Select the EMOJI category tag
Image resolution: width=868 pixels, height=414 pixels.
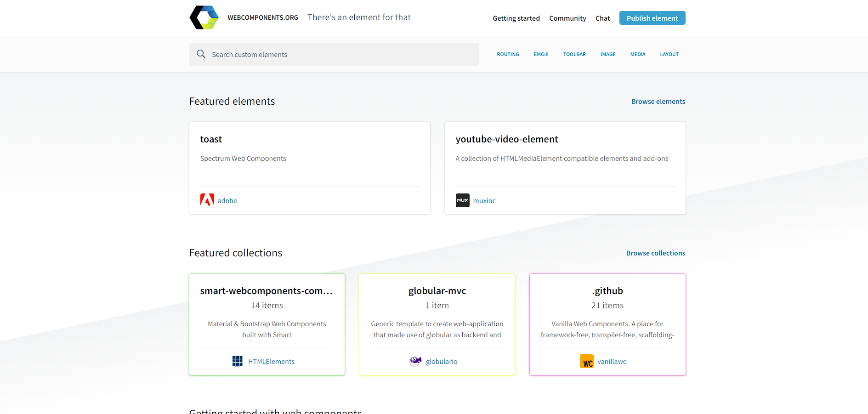(x=541, y=54)
